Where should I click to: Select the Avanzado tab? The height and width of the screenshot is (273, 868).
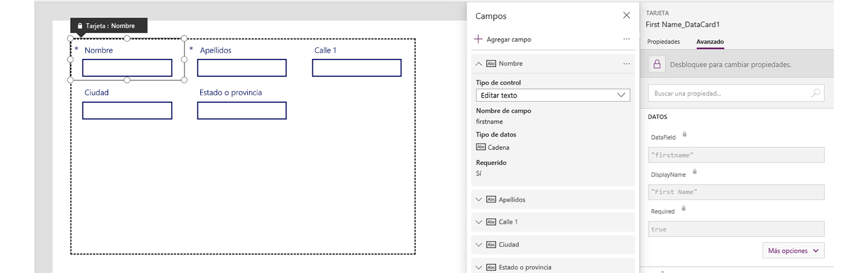(x=710, y=42)
